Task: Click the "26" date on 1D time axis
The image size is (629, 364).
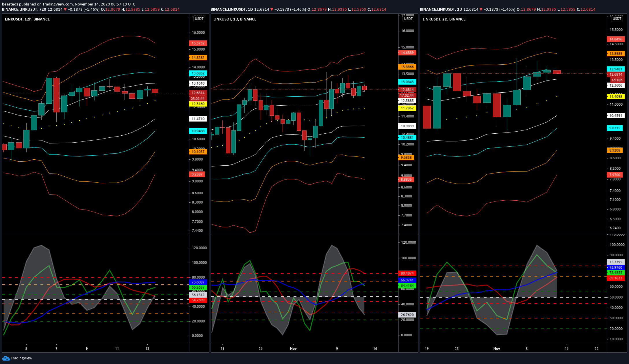Action: [x=261, y=349]
